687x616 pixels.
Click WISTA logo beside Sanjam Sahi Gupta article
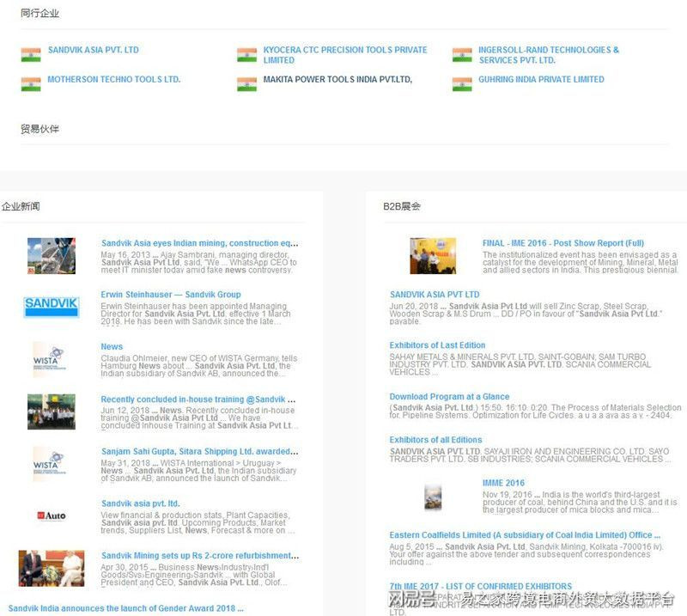click(x=49, y=464)
